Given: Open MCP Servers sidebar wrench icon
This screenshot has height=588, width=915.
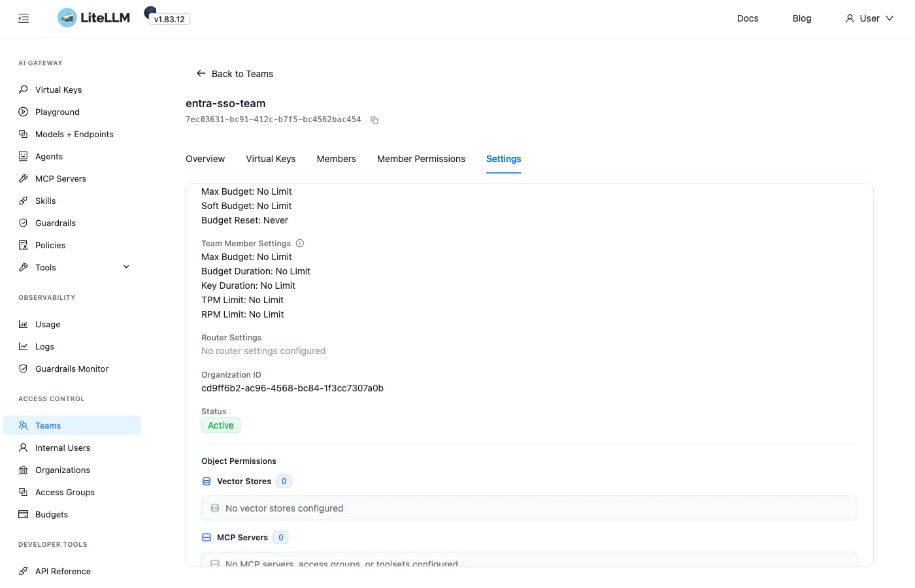Looking at the screenshot, I should [24, 178].
